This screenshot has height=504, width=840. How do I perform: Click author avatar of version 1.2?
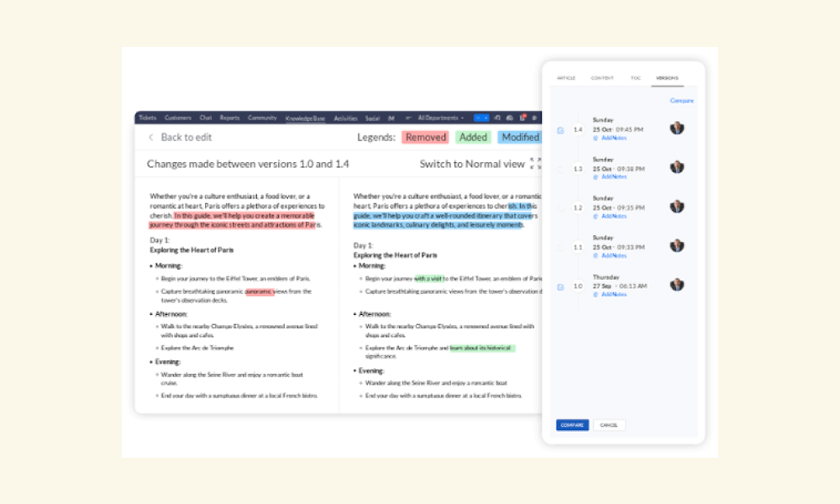tap(677, 206)
